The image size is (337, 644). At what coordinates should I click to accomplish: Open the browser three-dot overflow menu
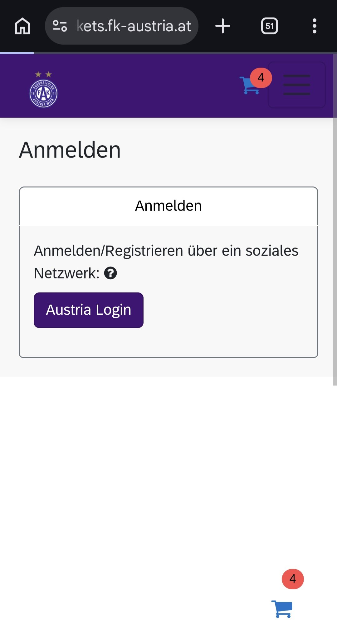coord(315,26)
